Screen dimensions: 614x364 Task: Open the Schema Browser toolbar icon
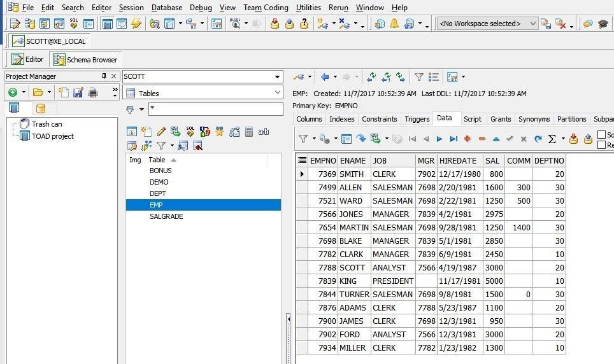click(30, 24)
